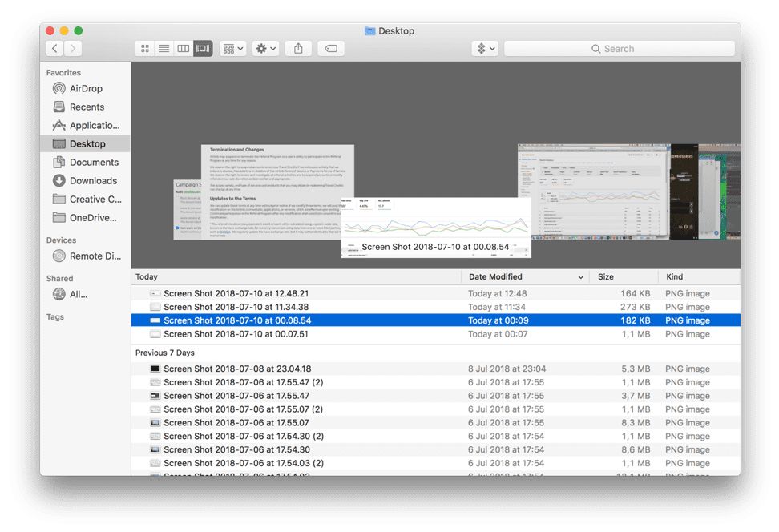Go back with the back arrow
This screenshot has height=532, width=779.
point(54,49)
